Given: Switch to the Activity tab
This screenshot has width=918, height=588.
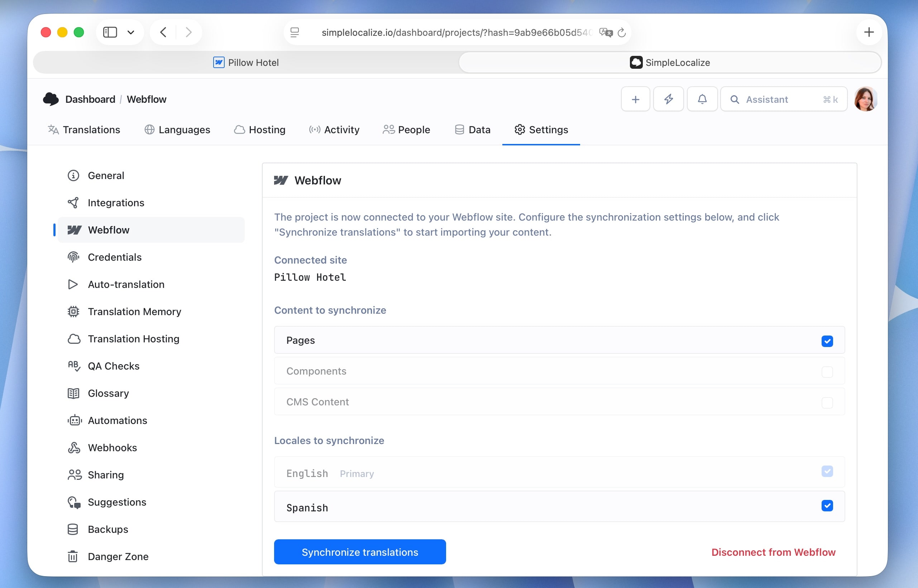Looking at the screenshot, I should [x=341, y=129].
